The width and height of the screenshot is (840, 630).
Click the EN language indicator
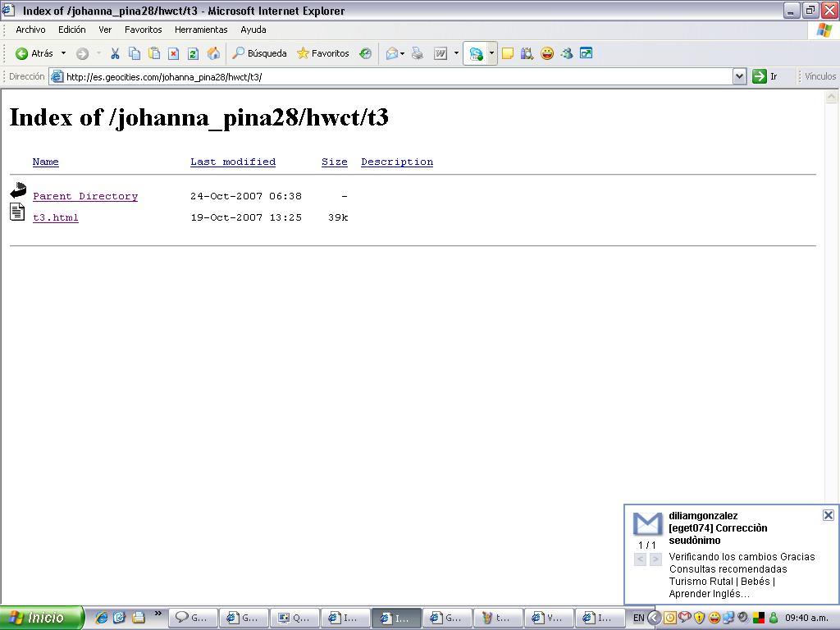coord(638,619)
